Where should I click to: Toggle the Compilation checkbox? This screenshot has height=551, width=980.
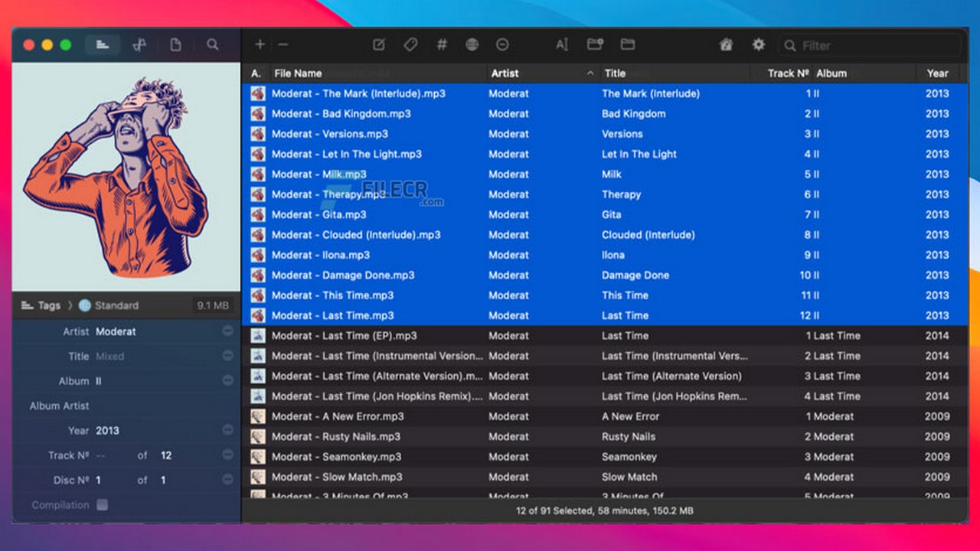pos(102,505)
